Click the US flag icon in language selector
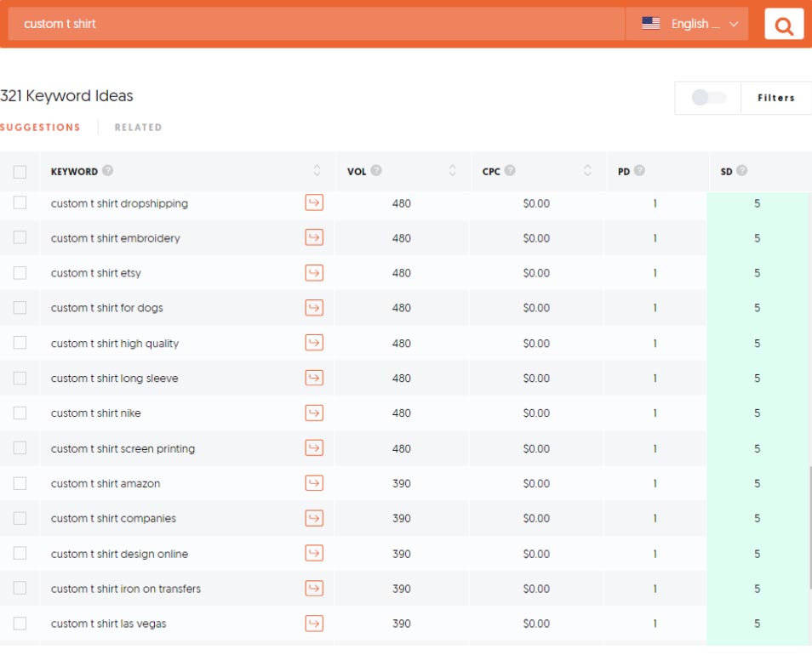 tap(650, 23)
